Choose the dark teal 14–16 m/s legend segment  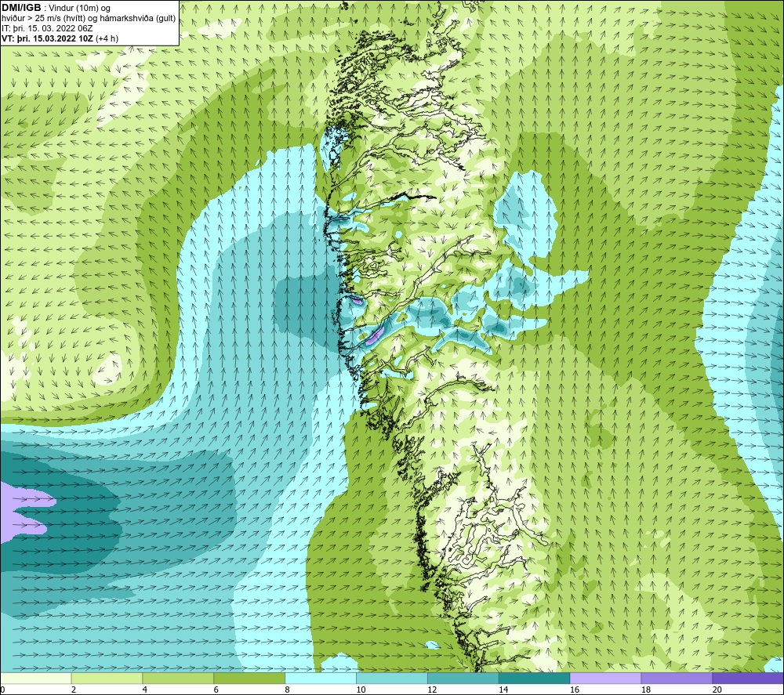[x=535, y=678]
